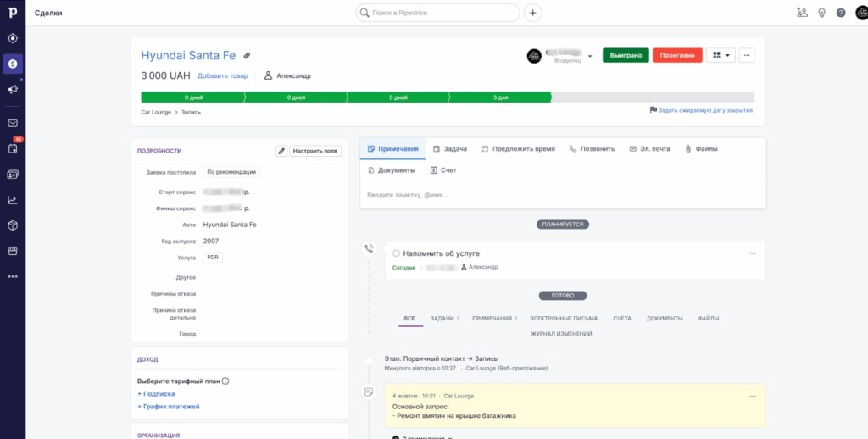Open Deals dollar icon in sidebar

pyautogui.click(x=12, y=64)
